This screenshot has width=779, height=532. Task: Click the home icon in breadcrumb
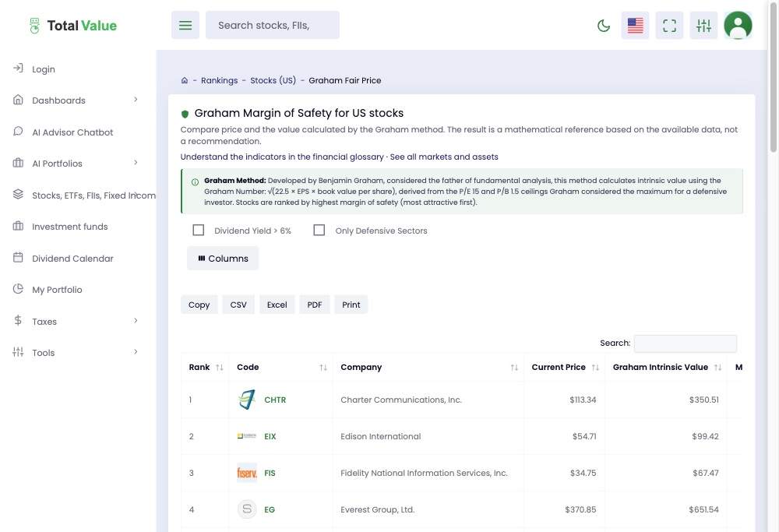(185, 80)
